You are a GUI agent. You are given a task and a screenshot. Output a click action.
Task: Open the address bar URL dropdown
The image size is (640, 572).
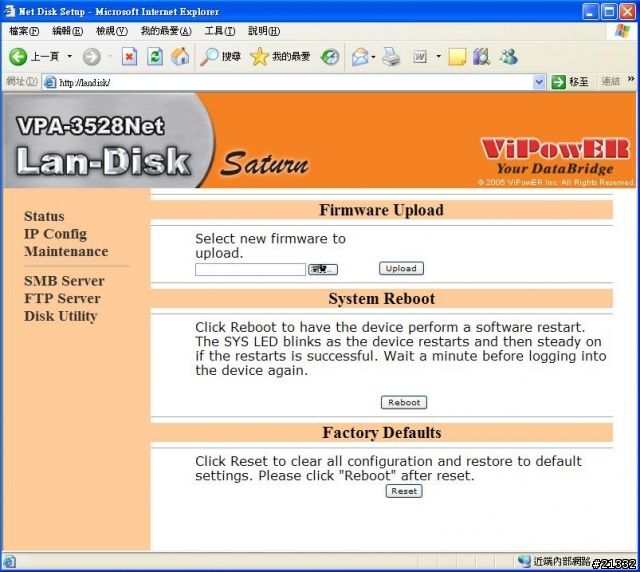coord(539,82)
